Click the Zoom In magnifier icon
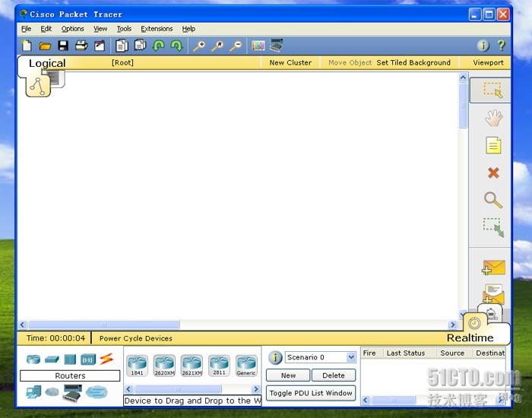The image size is (532, 418). coord(199,46)
